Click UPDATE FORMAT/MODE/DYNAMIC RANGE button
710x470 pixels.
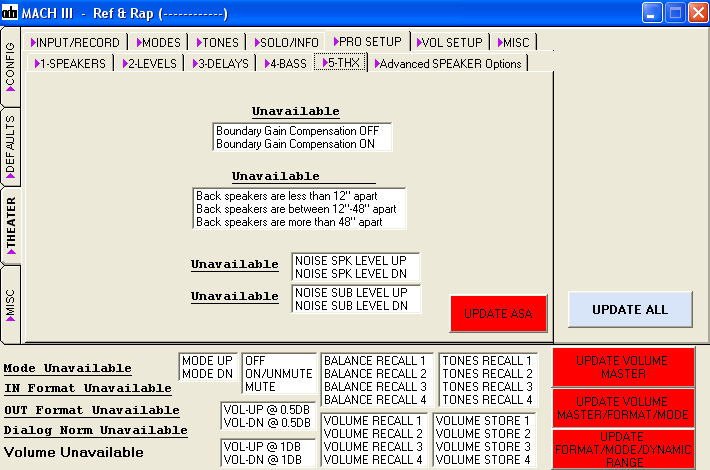click(623, 450)
